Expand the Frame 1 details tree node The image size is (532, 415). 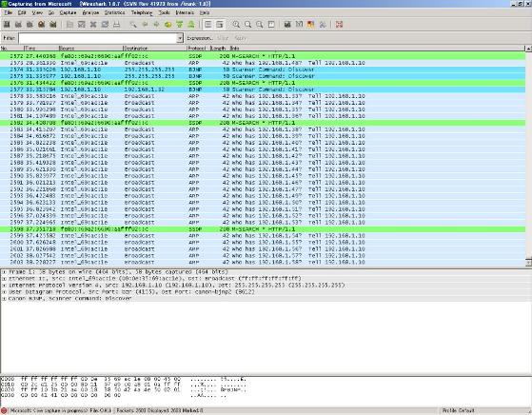click(x=4, y=272)
